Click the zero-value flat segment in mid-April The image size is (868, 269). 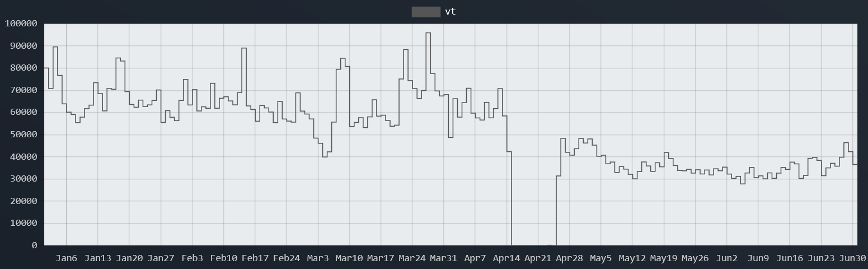point(534,245)
